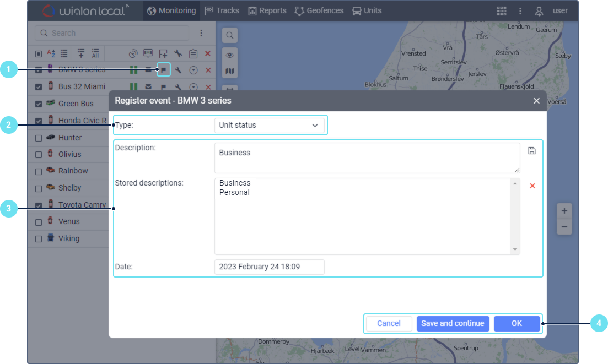Image resolution: width=608 pixels, height=364 pixels.
Task: Open unit properties wrench for Bus 32 Miami
Action: pyautogui.click(x=178, y=87)
